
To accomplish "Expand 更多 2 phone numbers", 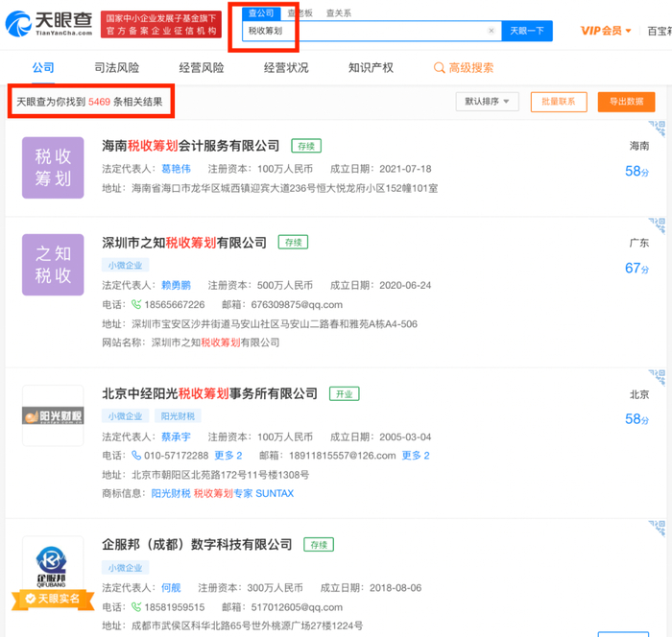I will click(228, 456).
